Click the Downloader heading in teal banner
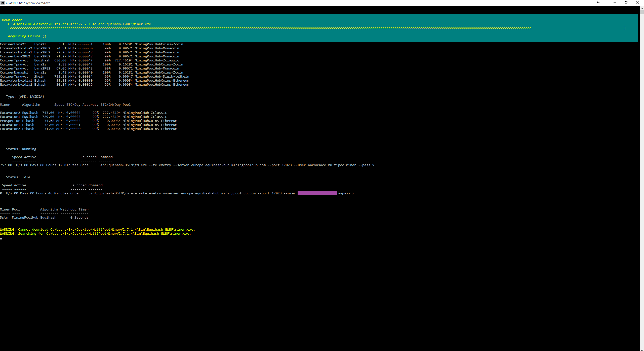Viewport: 644px width, 351px height. [x=12, y=20]
